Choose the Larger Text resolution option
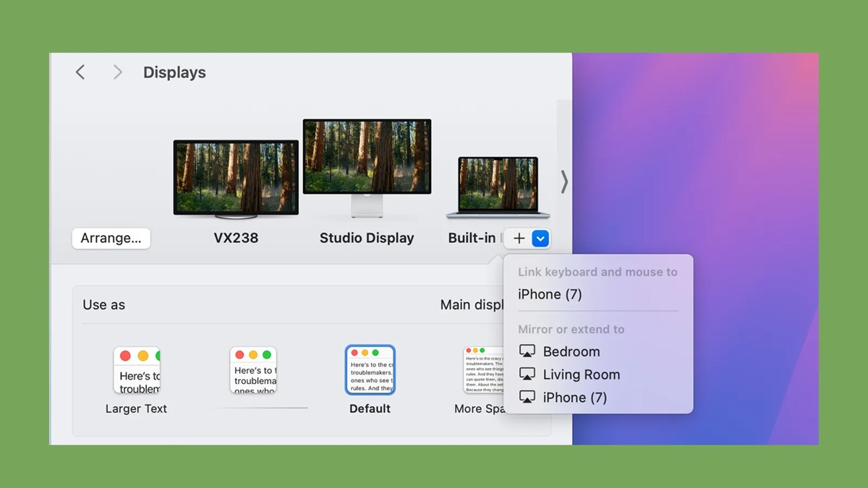Image resolution: width=868 pixels, height=488 pixels. (x=136, y=370)
